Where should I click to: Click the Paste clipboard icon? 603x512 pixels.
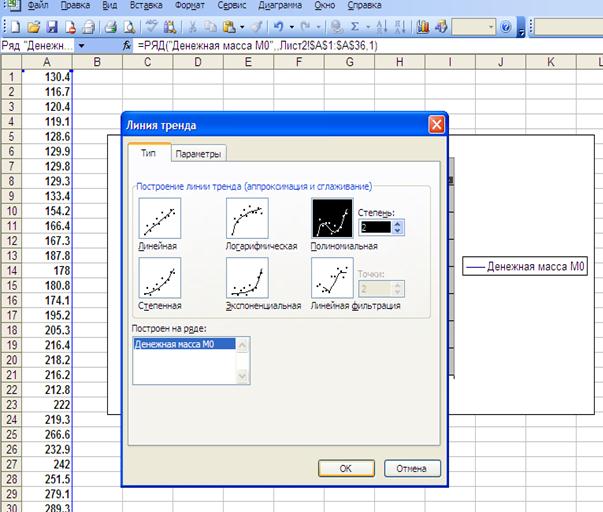click(x=230, y=27)
